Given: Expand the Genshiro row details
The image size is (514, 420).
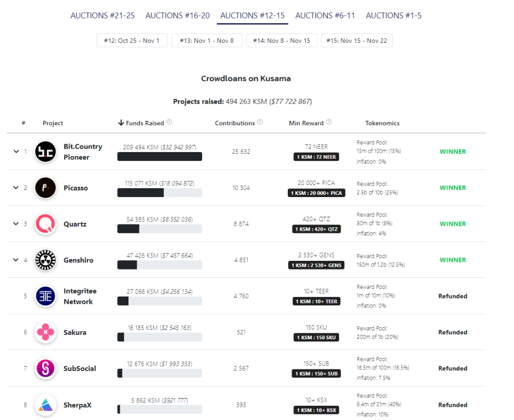Looking at the screenshot, I should pyautogui.click(x=16, y=260).
